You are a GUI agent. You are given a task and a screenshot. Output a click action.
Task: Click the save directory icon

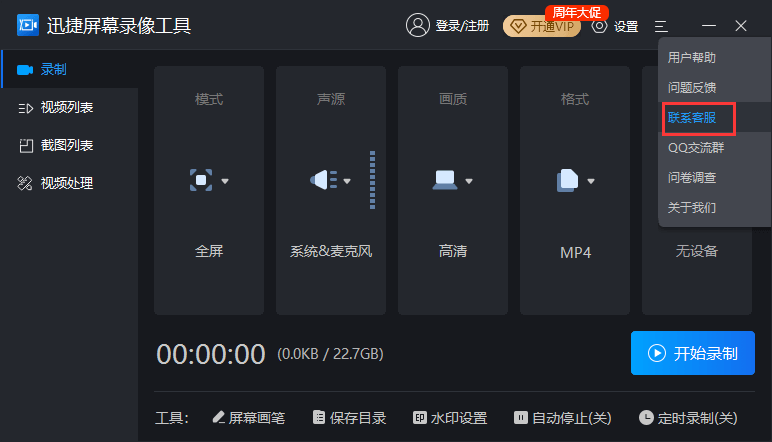319,417
